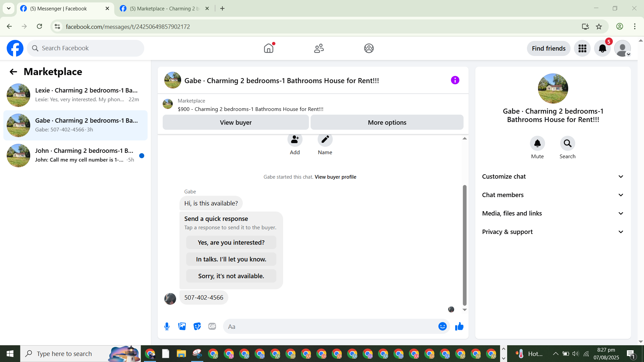Mute the conversation with bell icon

(x=537, y=143)
